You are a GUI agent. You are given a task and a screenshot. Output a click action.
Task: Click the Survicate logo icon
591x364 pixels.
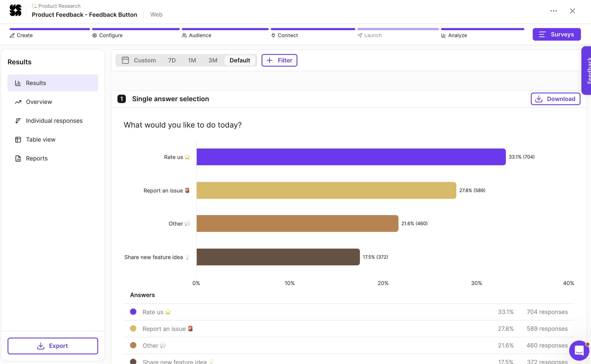pyautogui.click(x=16, y=10)
